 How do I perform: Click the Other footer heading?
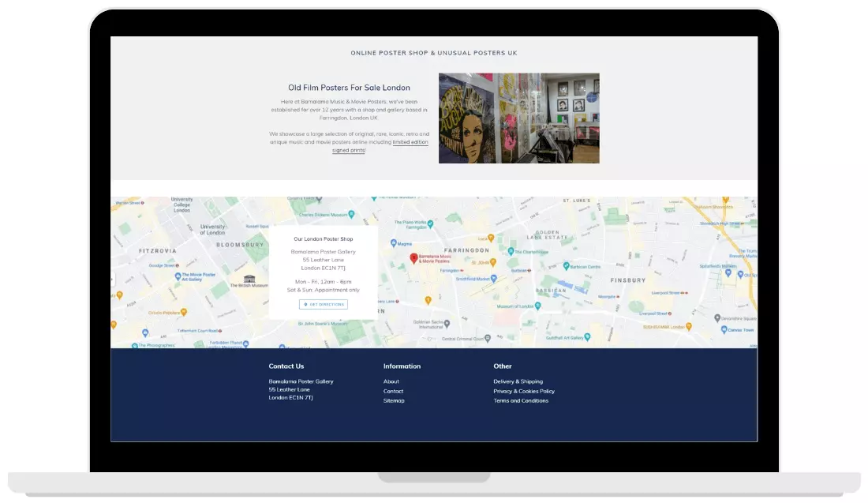[503, 366]
